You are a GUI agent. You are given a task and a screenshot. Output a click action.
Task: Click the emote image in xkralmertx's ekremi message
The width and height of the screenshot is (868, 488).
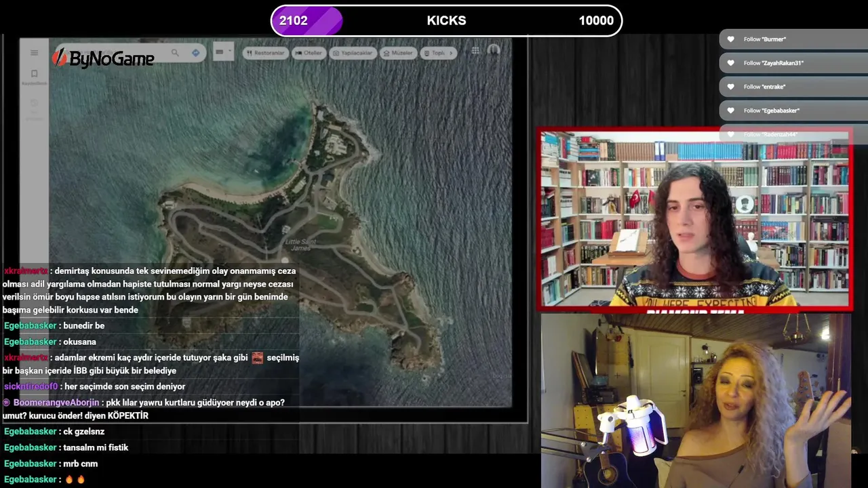[257, 357]
